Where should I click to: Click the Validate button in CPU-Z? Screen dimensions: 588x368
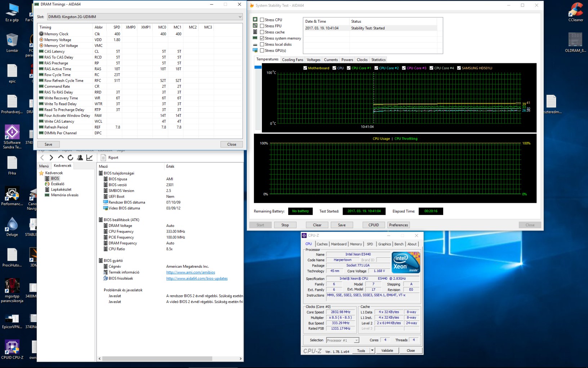click(387, 350)
